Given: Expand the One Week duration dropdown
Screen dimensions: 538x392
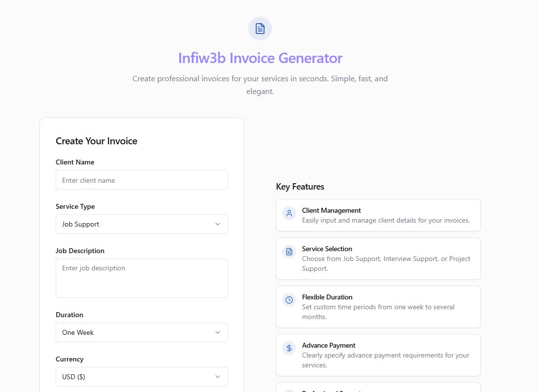Looking at the screenshot, I should (x=141, y=332).
